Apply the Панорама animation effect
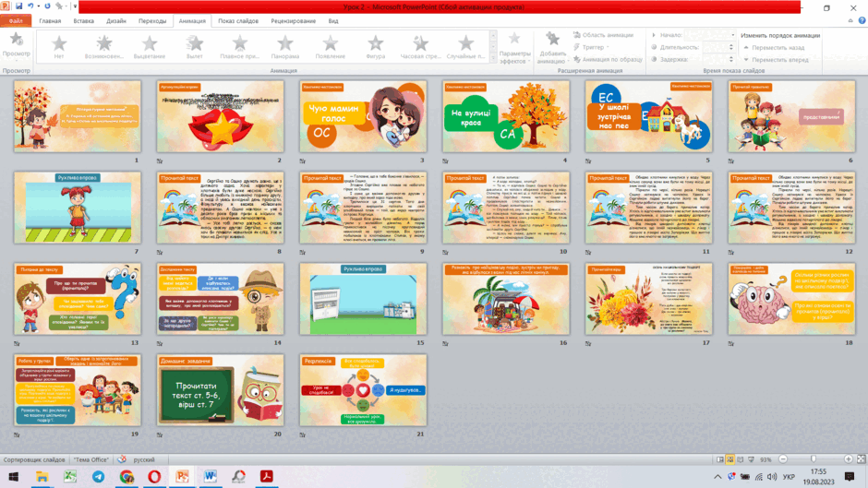The width and height of the screenshot is (868, 488). [x=285, y=43]
